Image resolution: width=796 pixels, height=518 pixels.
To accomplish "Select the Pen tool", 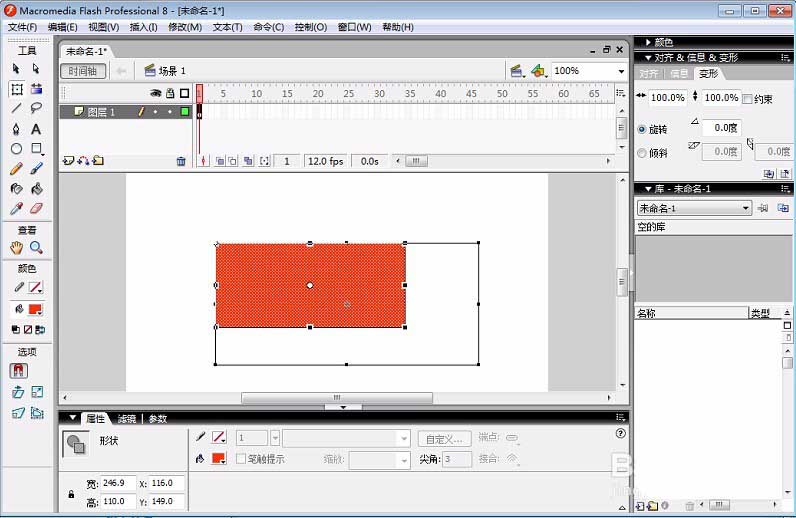I will [16, 129].
